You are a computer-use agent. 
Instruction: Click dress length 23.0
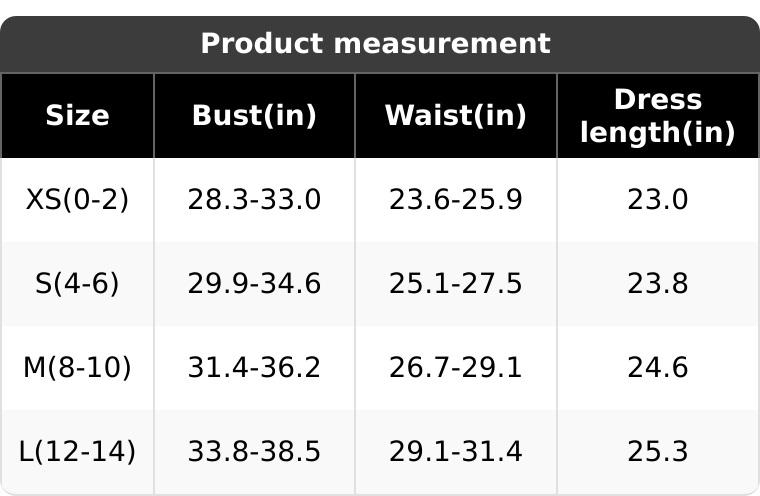coord(657,200)
